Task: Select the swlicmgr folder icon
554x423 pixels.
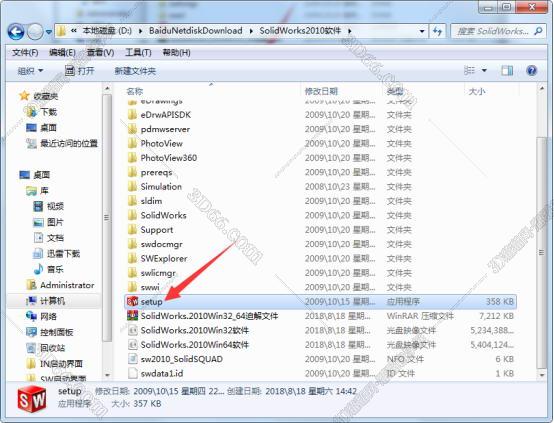Action: click(x=132, y=273)
